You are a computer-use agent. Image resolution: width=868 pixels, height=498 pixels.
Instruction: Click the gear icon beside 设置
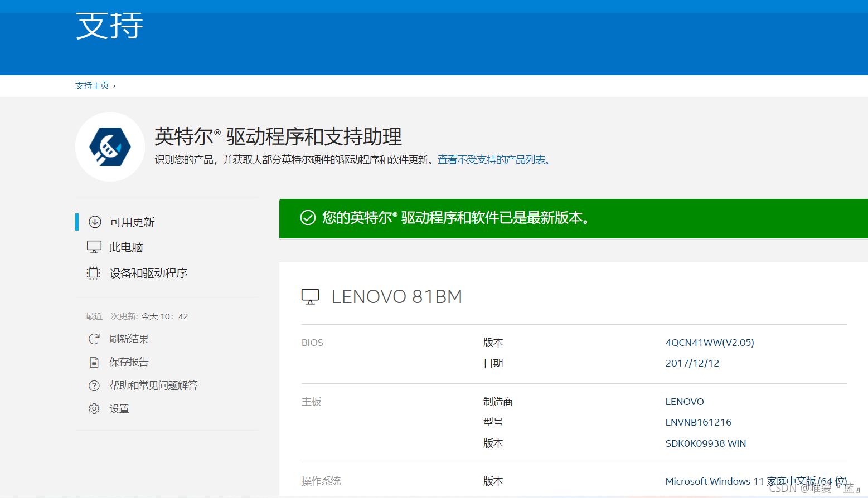[x=94, y=409]
